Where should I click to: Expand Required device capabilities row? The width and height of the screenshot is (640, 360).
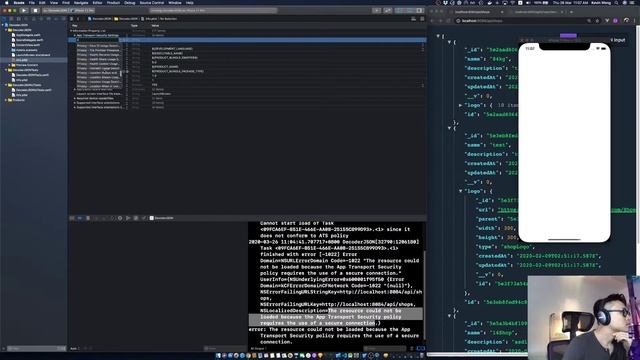75,98
